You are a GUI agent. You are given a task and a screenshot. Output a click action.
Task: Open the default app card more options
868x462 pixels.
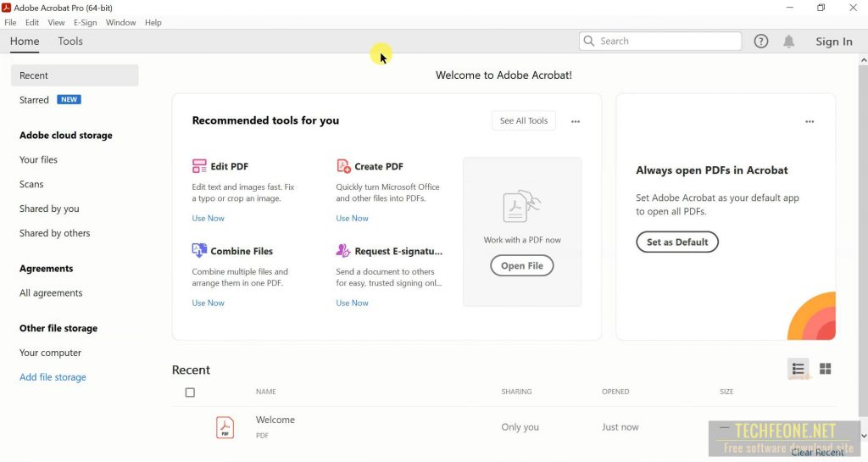point(810,121)
